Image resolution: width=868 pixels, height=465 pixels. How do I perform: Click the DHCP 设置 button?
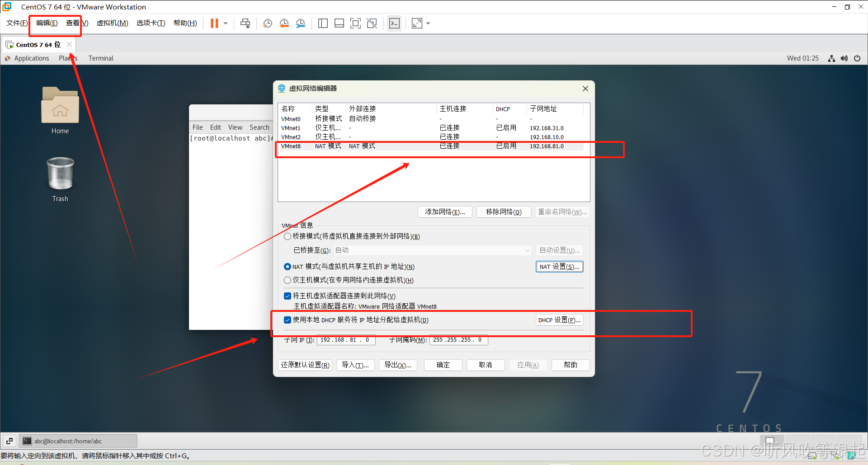tap(559, 320)
